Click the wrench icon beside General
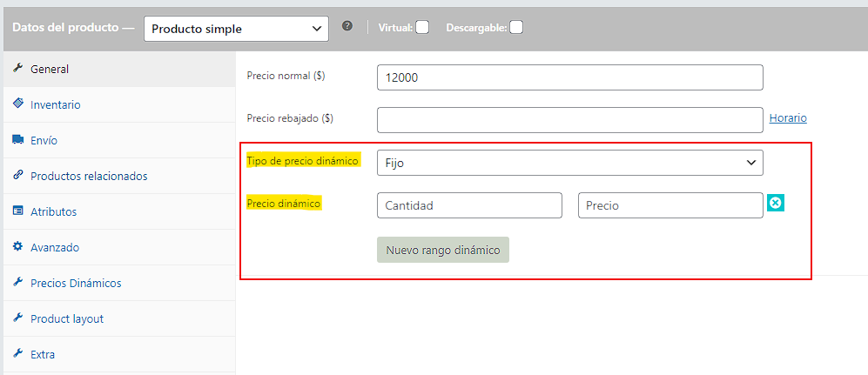This screenshot has width=868, height=375. 17,69
